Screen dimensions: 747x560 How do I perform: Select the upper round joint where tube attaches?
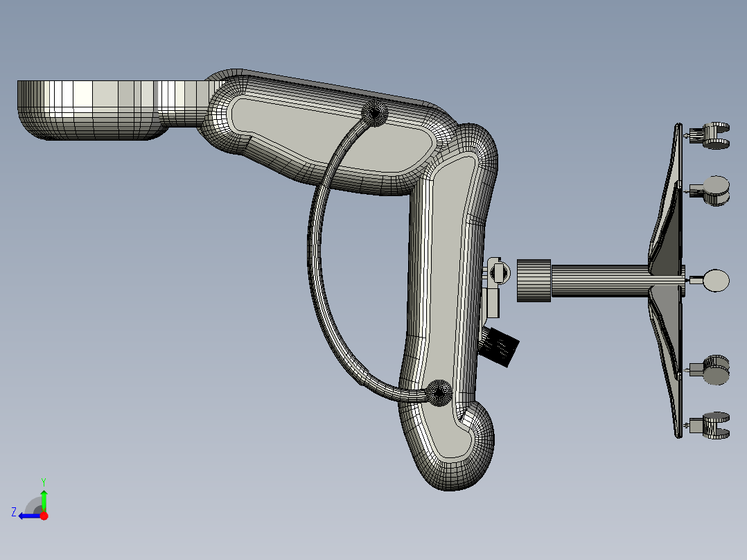coord(374,114)
